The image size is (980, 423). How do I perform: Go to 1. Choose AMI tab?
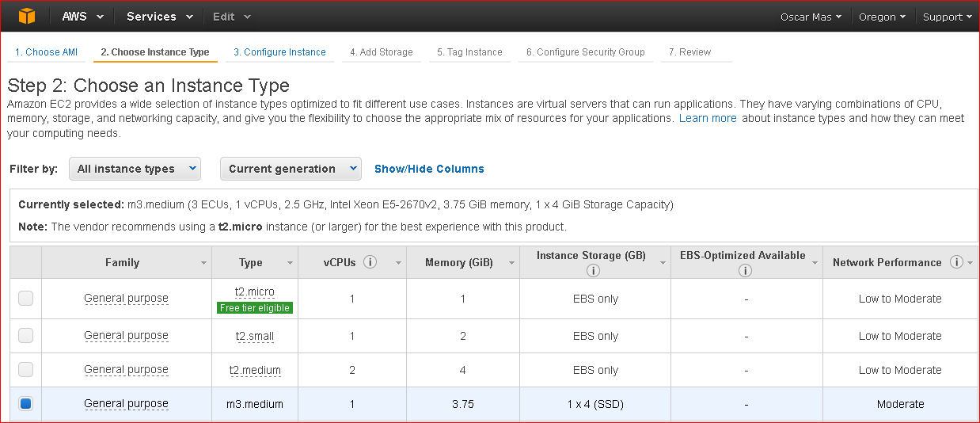[x=46, y=52]
